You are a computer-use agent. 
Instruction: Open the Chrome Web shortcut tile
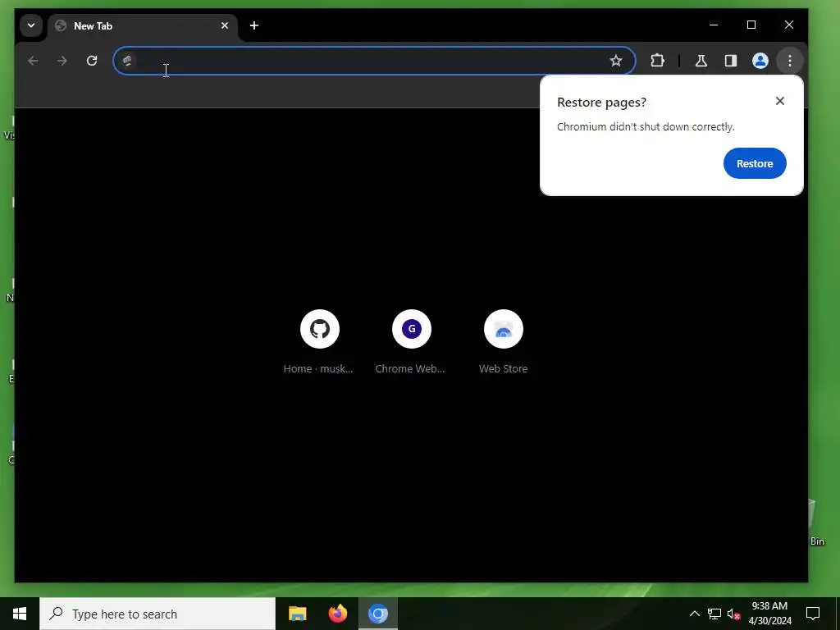pyautogui.click(x=412, y=329)
